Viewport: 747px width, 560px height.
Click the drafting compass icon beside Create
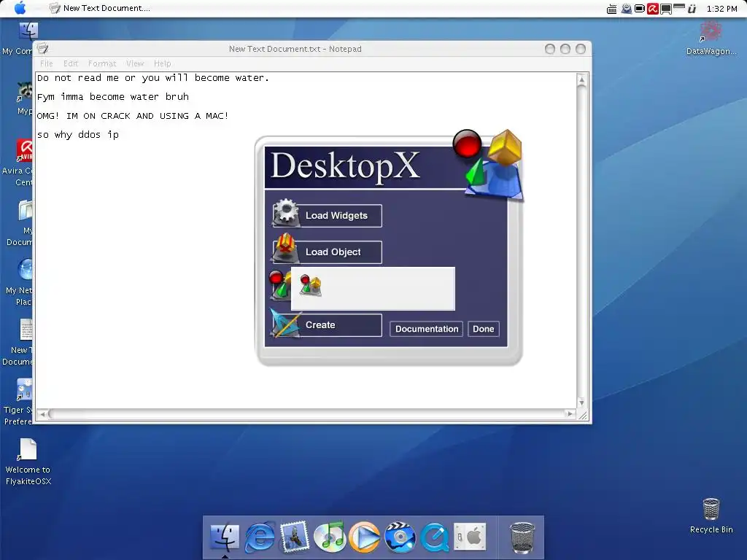click(285, 323)
